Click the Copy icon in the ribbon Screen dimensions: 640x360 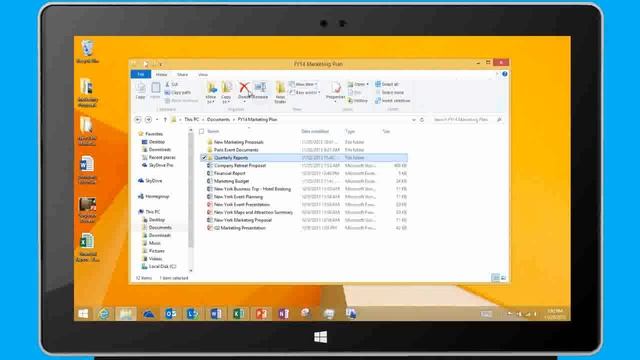(140, 90)
